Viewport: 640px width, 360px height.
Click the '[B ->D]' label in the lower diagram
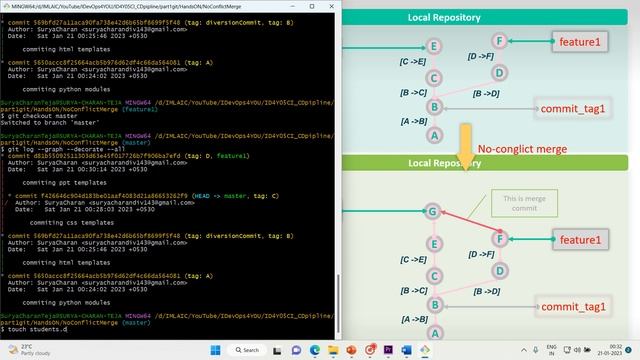pyautogui.click(x=487, y=291)
